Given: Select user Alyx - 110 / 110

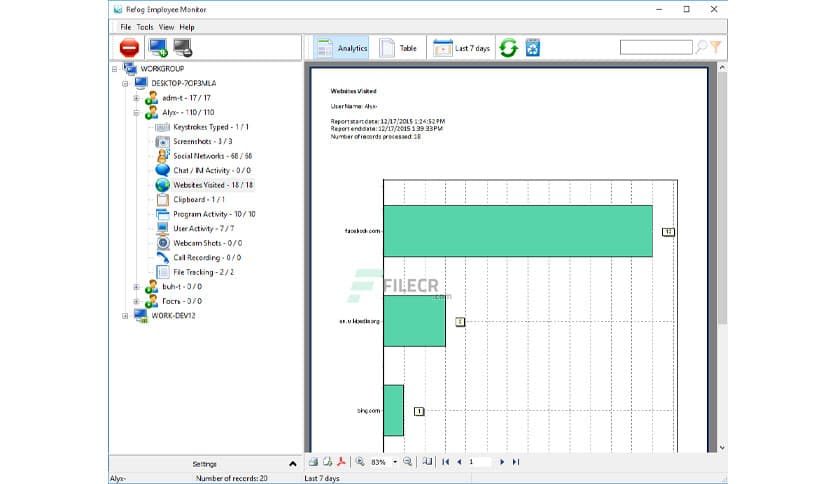Looking at the screenshot, I should tap(188, 112).
